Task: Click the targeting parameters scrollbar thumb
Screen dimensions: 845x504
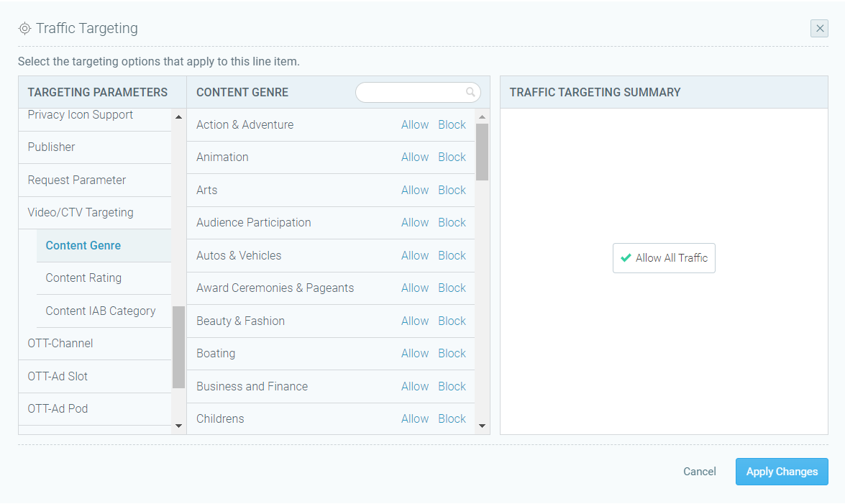Action: pos(178,347)
